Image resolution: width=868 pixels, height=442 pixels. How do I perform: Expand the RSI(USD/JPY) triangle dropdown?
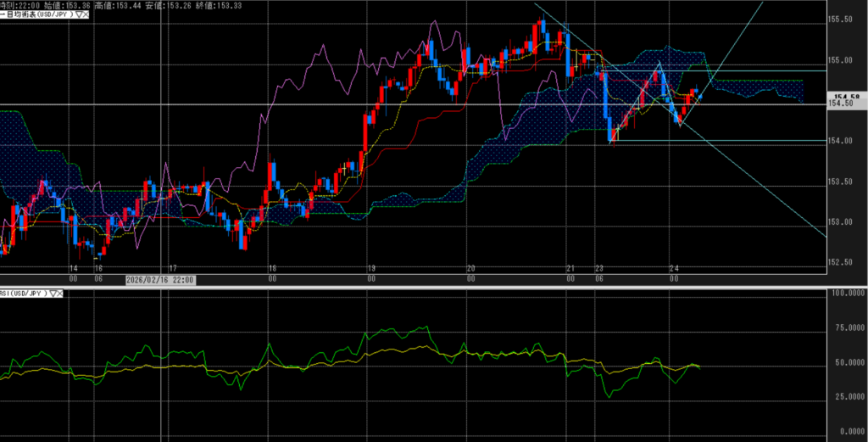[53, 294]
